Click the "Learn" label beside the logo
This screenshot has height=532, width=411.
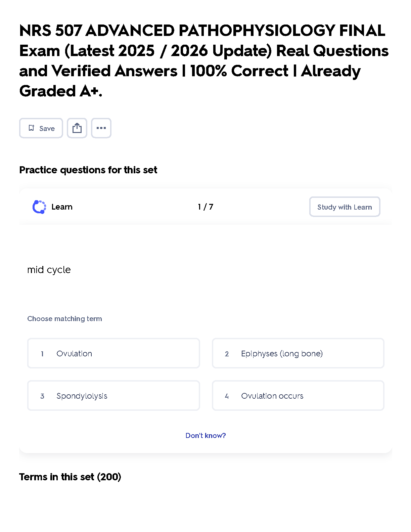62,207
